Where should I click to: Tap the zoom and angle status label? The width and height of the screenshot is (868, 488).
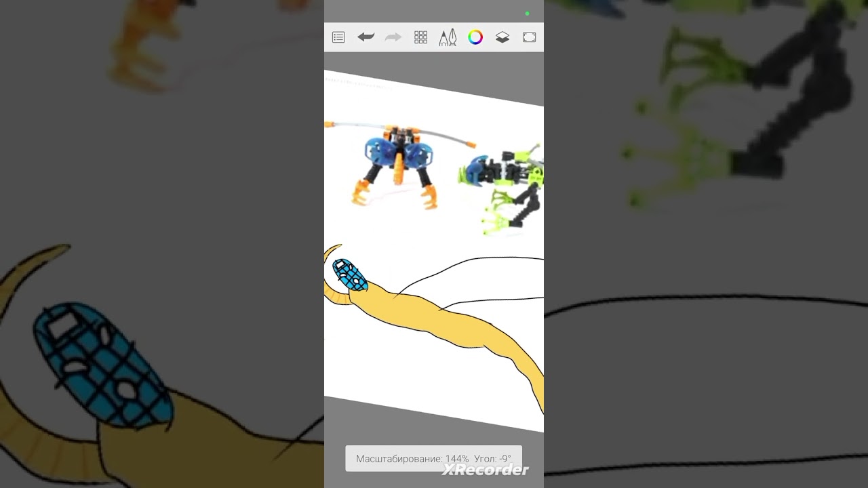(x=434, y=459)
